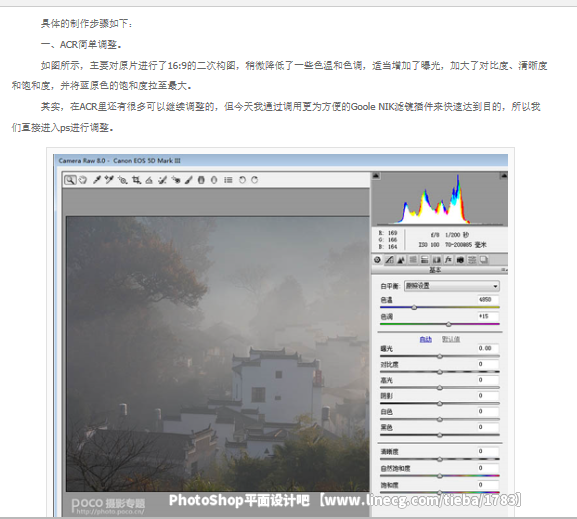Focus the 色温 value field 4850
577x519 pixels.
(x=488, y=300)
